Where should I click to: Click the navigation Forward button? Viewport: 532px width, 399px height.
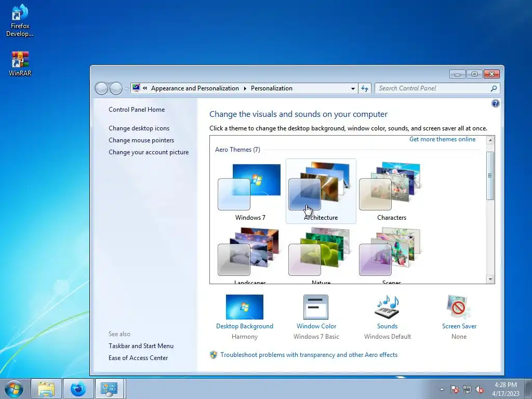(x=116, y=88)
